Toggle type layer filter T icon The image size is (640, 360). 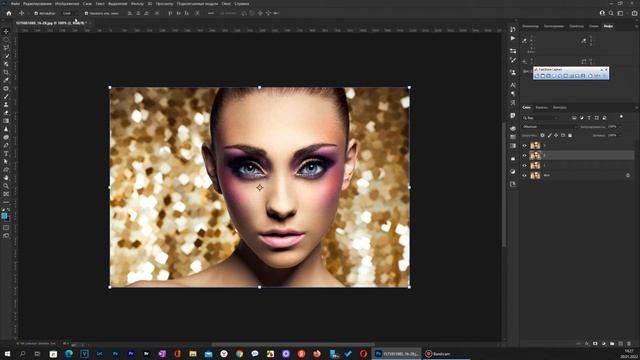pos(589,118)
